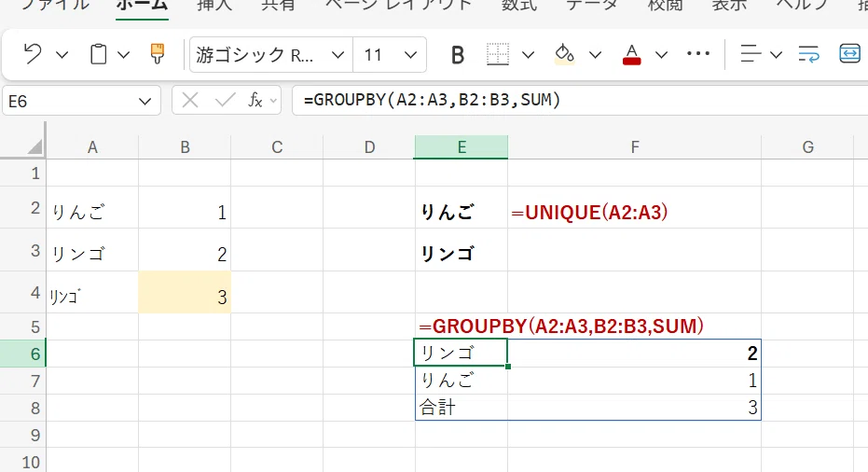868x472 pixels.
Task: Select column F header
Action: pyautogui.click(x=634, y=146)
